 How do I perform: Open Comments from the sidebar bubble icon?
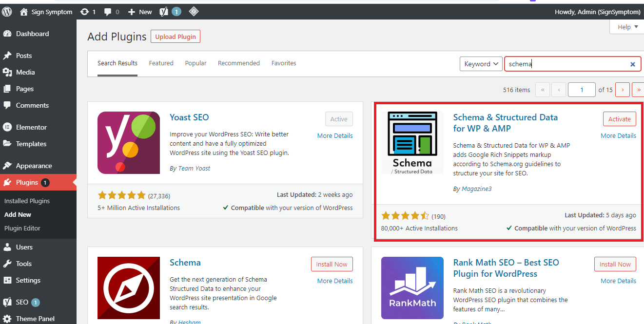[7, 105]
